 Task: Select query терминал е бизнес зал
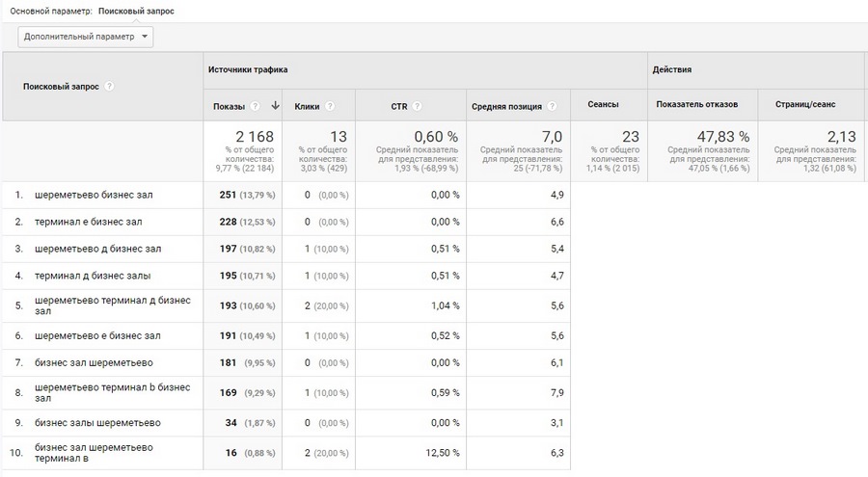point(88,222)
